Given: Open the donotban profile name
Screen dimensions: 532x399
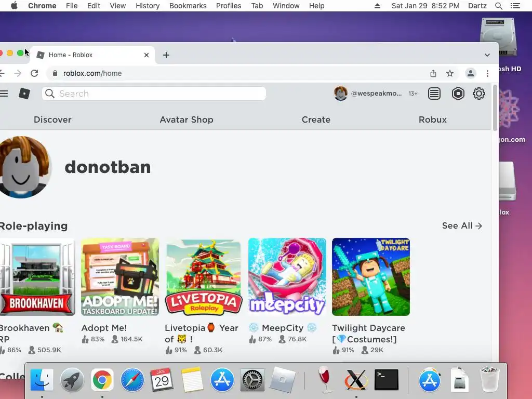Looking at the screenshot, I should tap(108, 167).
